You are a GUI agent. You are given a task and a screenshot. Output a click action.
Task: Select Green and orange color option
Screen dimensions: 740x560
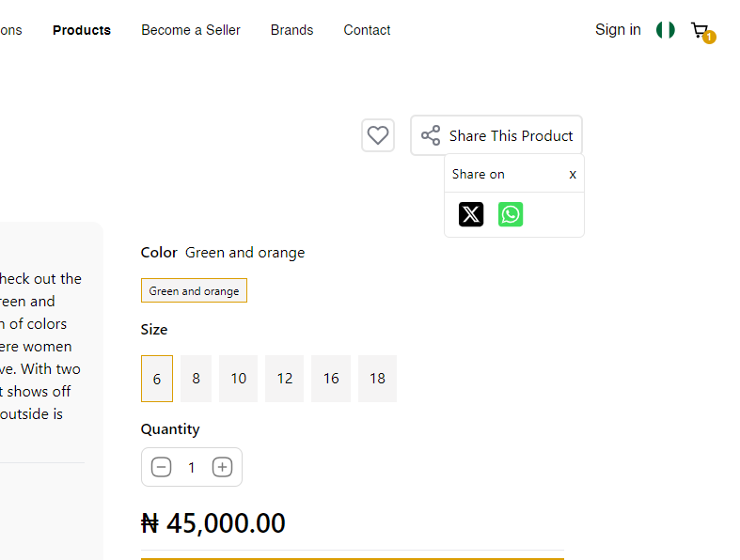click(x=194, y=290)
